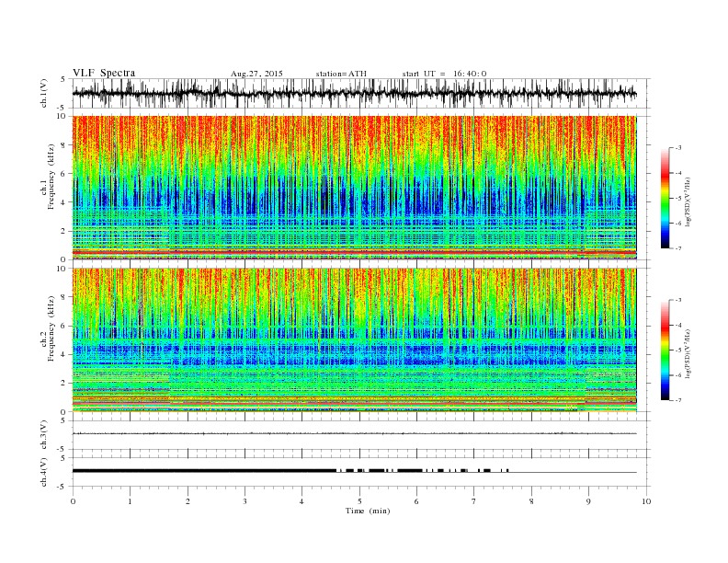Click the ch.2 frequency tick "10"
Image resolution: width=728 pixels, height=563 pixels.
[x=62, y=269]
